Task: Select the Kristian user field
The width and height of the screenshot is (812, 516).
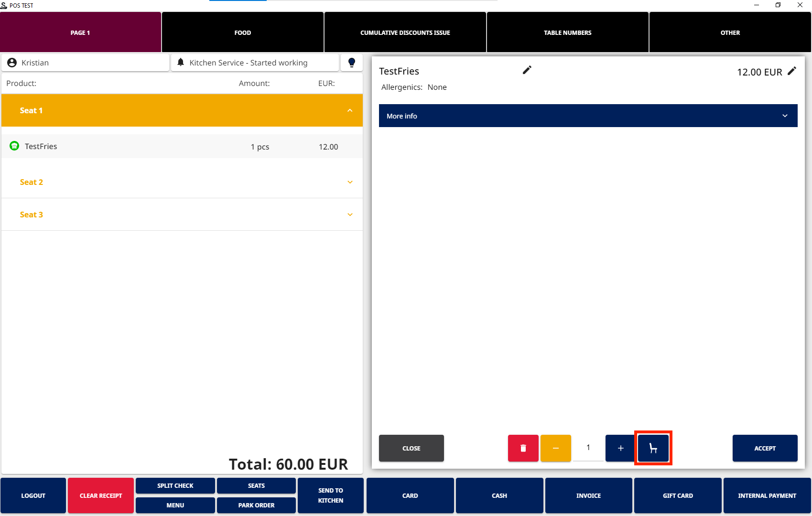Action: (86, 63)
